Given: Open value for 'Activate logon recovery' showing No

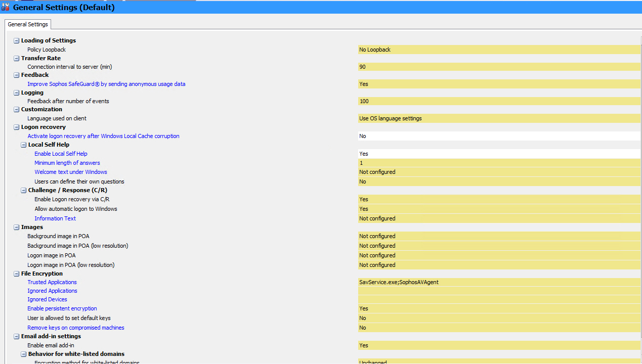Looking at the screenshot, I should coord(499,136).
